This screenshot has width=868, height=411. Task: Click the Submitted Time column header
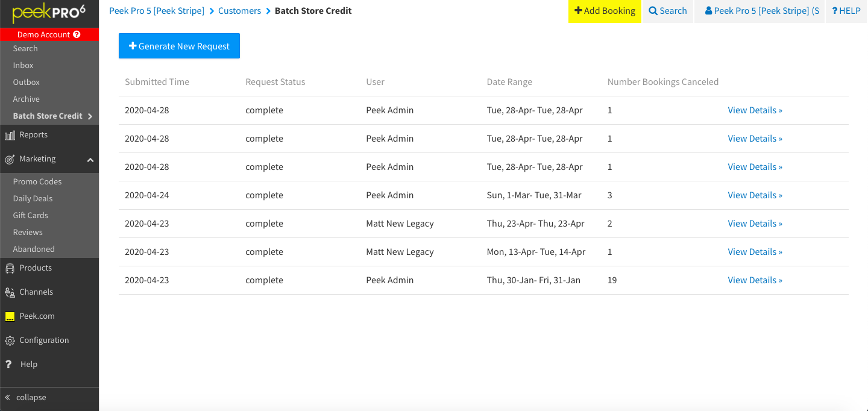click(157, 82)
